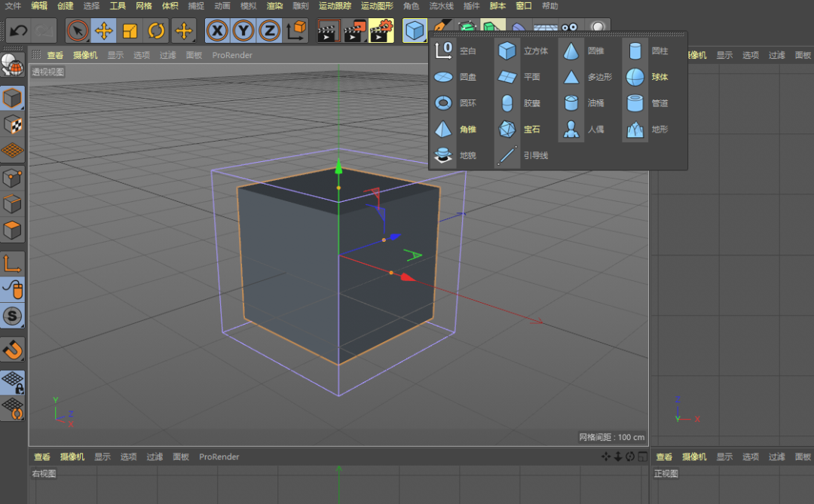The image size is (814, 504).
Task: Click the Undo arrow in the toolbar
Action: click(x=18, y=31)
